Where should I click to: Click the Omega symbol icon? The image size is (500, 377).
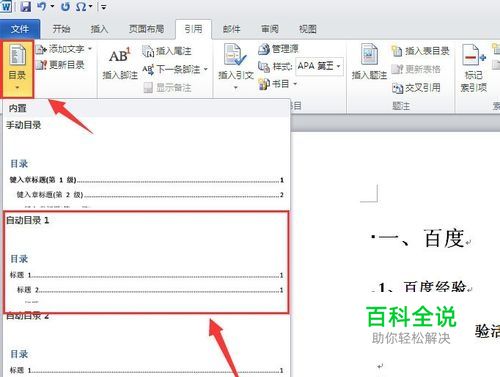point(81,7)
